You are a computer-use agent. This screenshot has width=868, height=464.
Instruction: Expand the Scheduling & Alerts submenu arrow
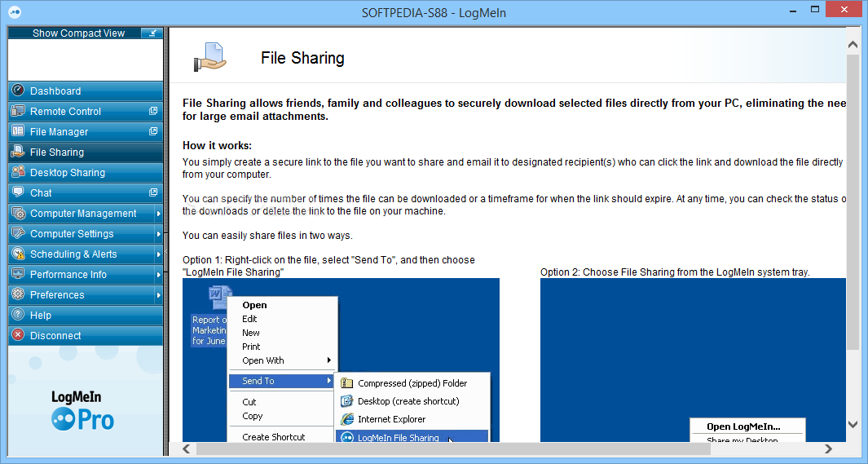tap(158, 254)
